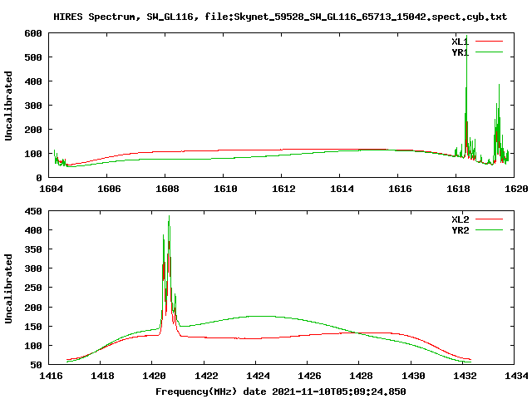
Task: Click the 250 y-axis tick label
Action: [x=33, y=288]
